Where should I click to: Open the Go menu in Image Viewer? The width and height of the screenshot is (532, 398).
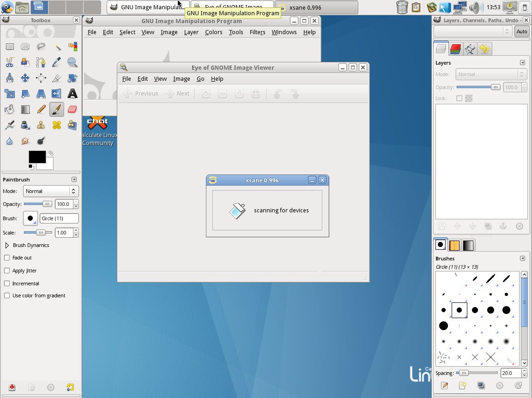point(200,79)
